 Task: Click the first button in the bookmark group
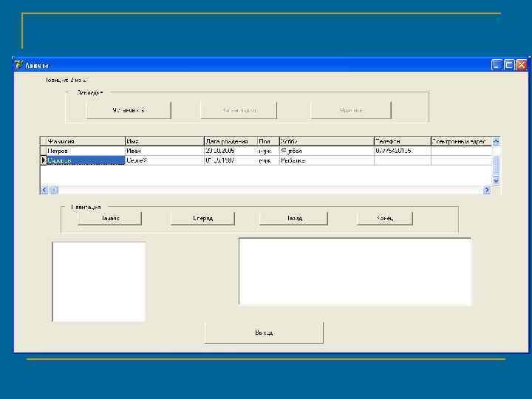[129, 110]
